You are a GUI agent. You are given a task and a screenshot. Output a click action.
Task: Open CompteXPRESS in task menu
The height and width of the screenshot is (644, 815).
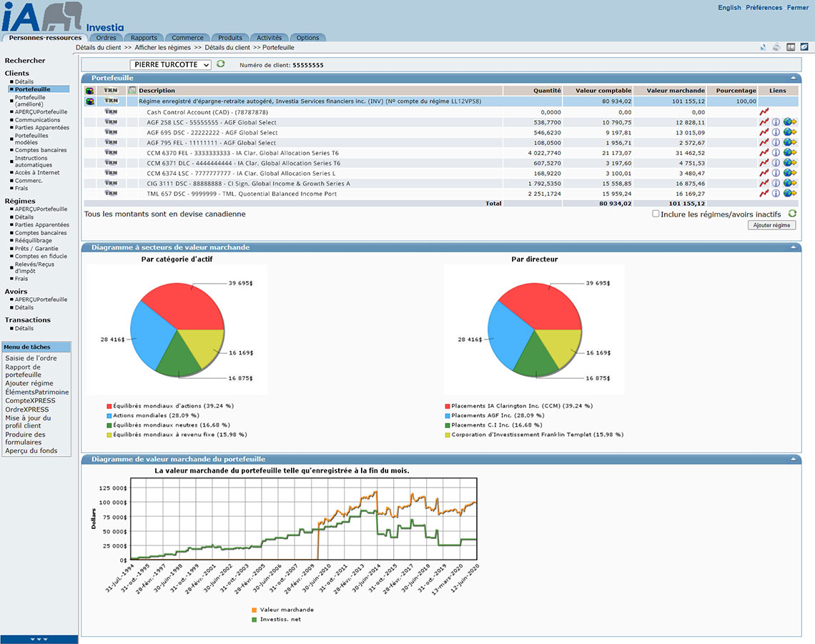pos(30,401)
